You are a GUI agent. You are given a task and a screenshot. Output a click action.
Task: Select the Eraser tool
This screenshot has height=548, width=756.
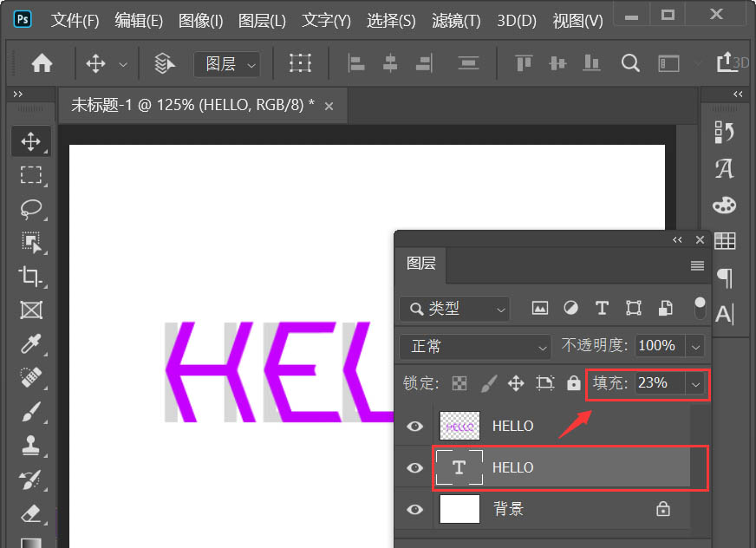(31, 514)
